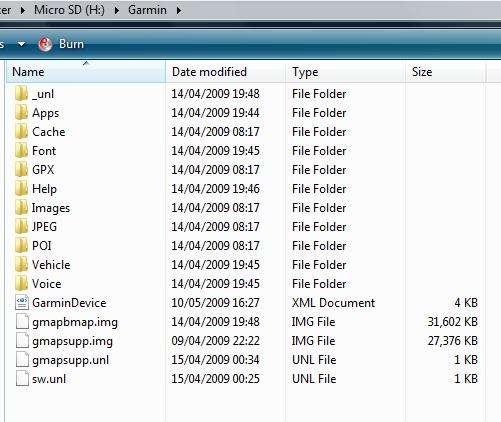
Task: Click the 1 KB size of sw.unl
Action: 466,379
